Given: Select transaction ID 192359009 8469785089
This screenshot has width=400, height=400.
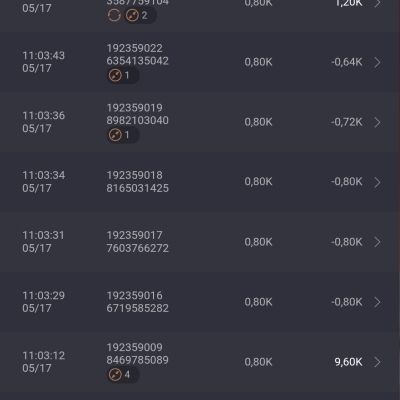Looking at the screenshot, I should coord(138,354).
